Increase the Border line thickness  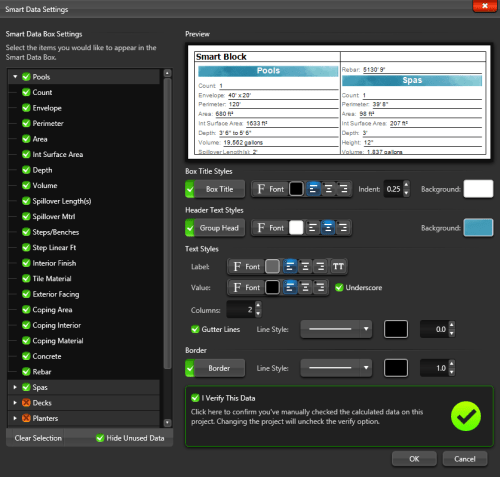click(451, 364)
